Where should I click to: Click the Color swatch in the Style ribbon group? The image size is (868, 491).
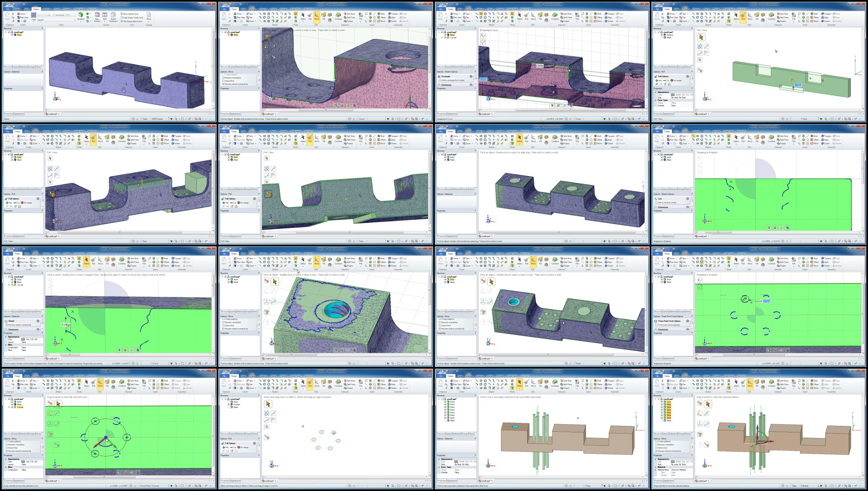click(34, 15)
